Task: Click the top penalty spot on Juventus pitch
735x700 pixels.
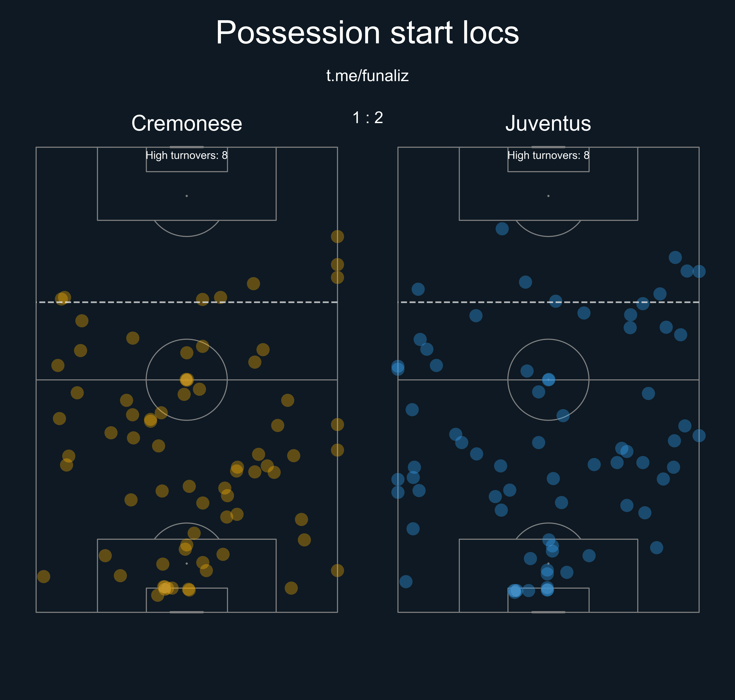Action: tap(548, 196)
